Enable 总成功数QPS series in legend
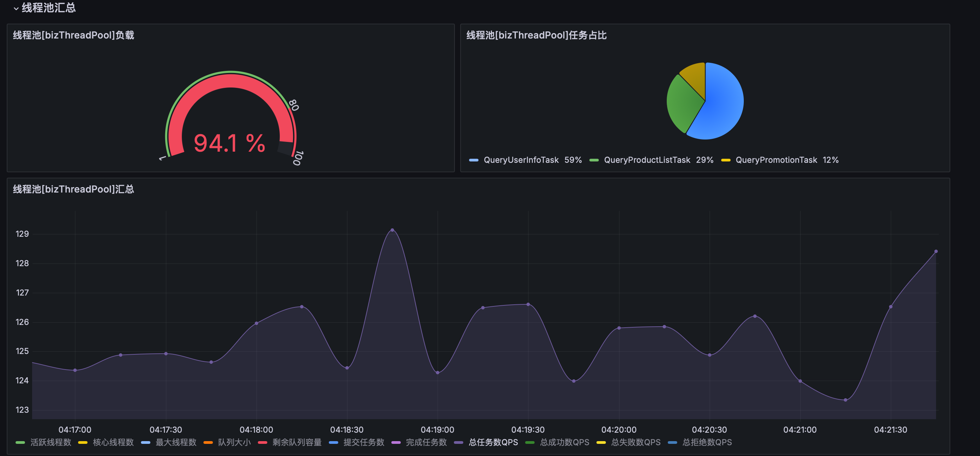Viewport: 980px width, 456px height. [564, 442]
